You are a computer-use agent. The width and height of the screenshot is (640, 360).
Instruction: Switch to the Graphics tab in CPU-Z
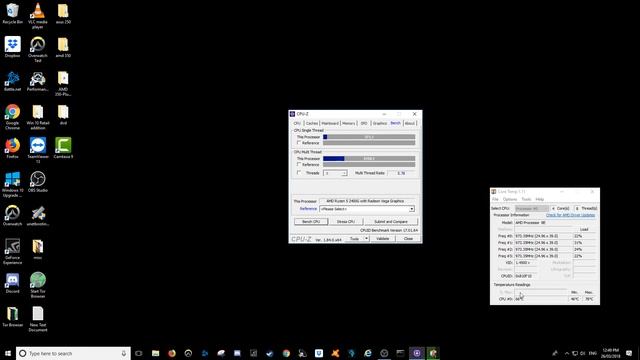click(380, 123)
